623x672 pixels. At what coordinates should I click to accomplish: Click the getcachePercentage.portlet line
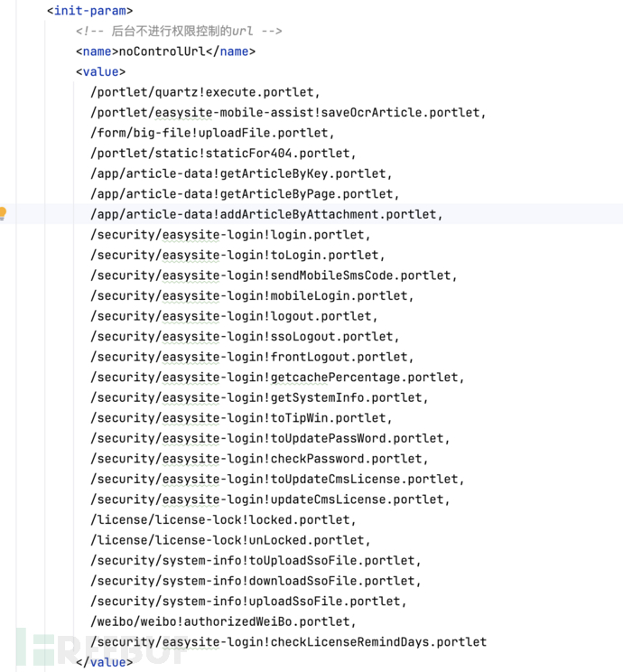pyautogui.click(x=277, y=377)
